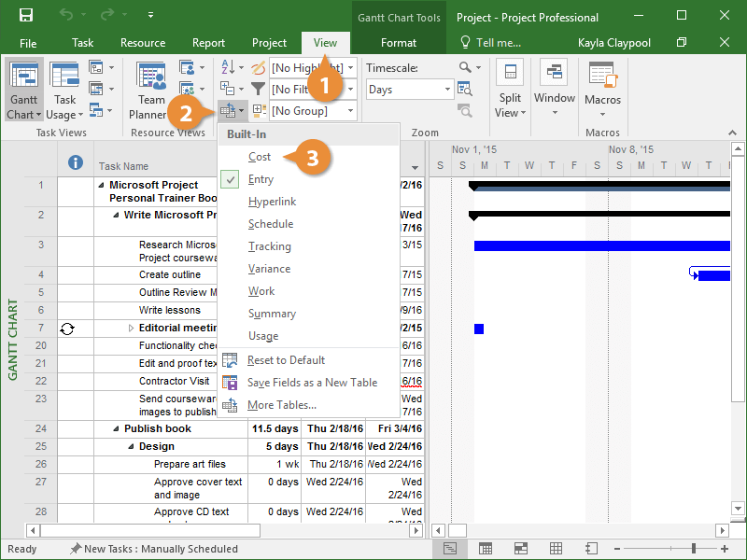Click More Tables in the menu
The width and height of the screenshot is (747, 560).
click(281, 405)
